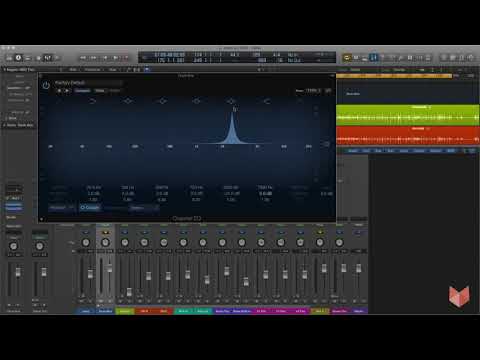This screenshot has width=480, height=360.
Task: Toggle the high shelf band icon
Action: (267, 101)
